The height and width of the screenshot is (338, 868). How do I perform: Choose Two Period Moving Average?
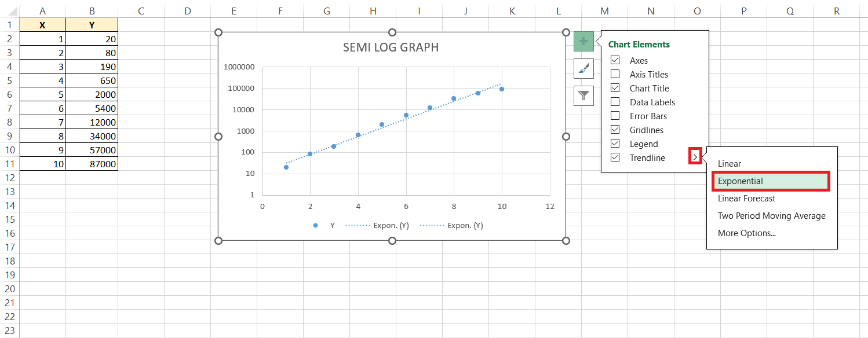click(772, 216)
